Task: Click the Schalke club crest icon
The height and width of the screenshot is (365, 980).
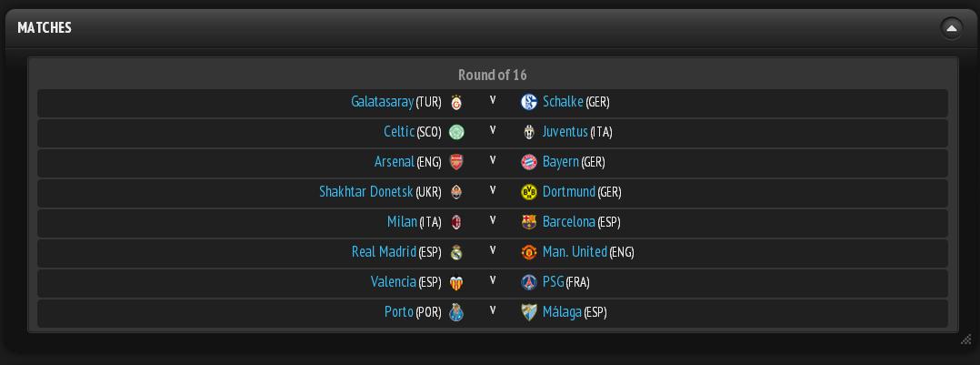Action: (x=529, y=102)
